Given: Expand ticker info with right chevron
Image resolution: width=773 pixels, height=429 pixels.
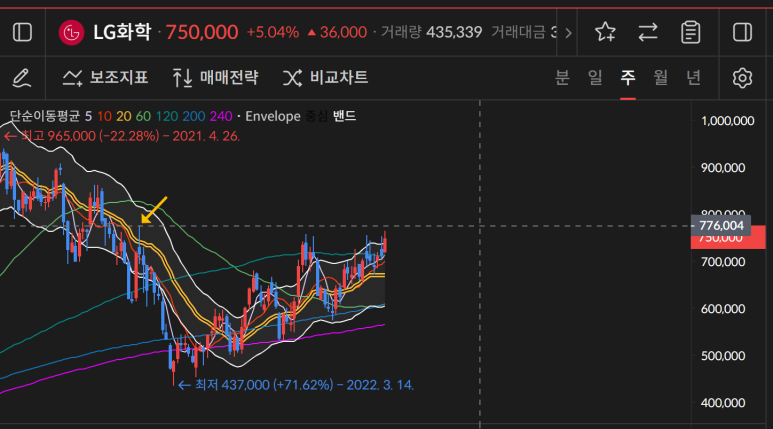Looking at the screenshot, I should (x=568, y=33).
